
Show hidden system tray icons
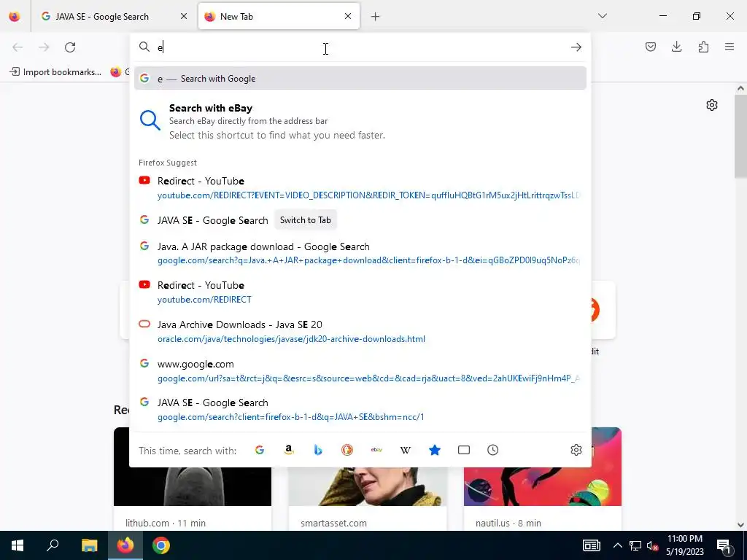click(617, 545)
